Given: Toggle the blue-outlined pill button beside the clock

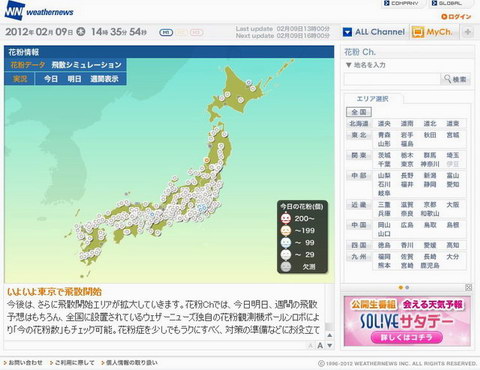Looking at the screenshot, I should (166, 32).
